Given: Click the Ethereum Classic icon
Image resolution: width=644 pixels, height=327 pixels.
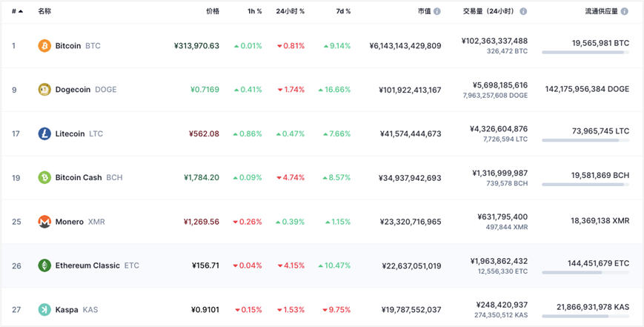Looking at the screenshot, I should point(44,265).
